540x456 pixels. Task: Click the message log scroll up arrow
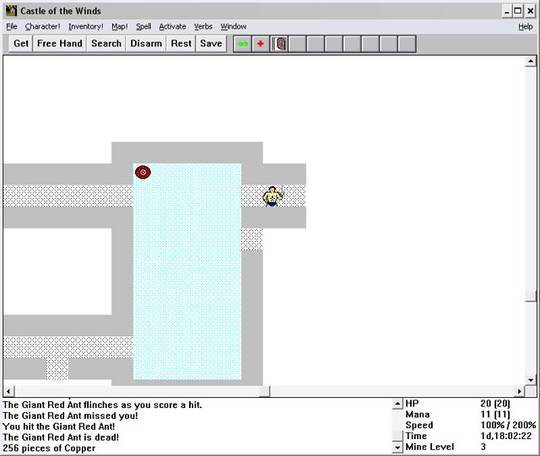click(x=397, y=404)
